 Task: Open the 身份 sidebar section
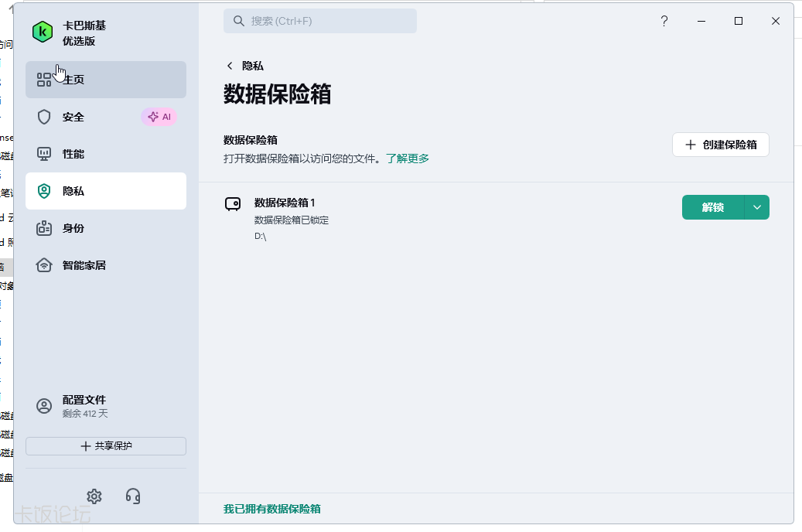pyautogui.click(x=106, y=228)
